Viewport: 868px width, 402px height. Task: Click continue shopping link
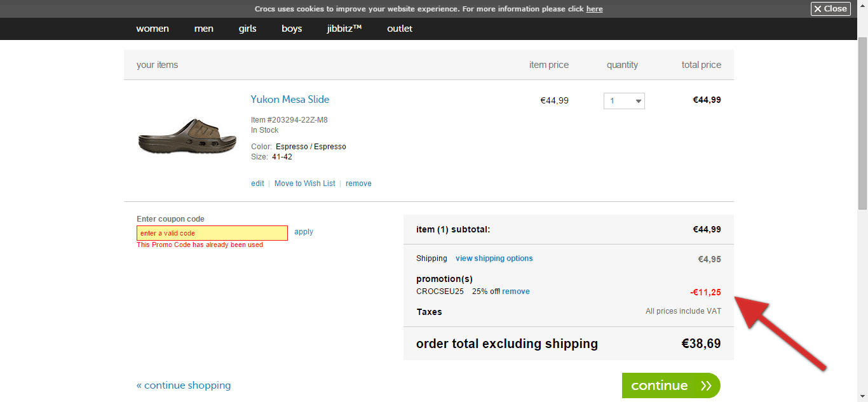[x=184, y=385]
